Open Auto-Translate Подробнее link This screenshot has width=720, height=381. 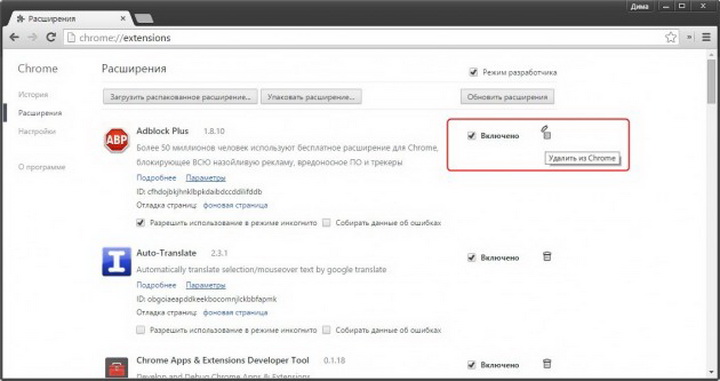coord(156,285)
